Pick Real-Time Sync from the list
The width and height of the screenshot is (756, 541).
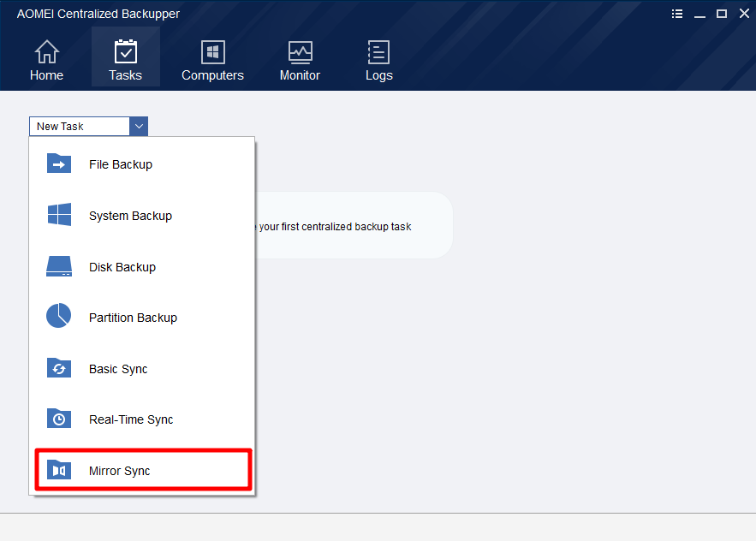tap(142, 419)
